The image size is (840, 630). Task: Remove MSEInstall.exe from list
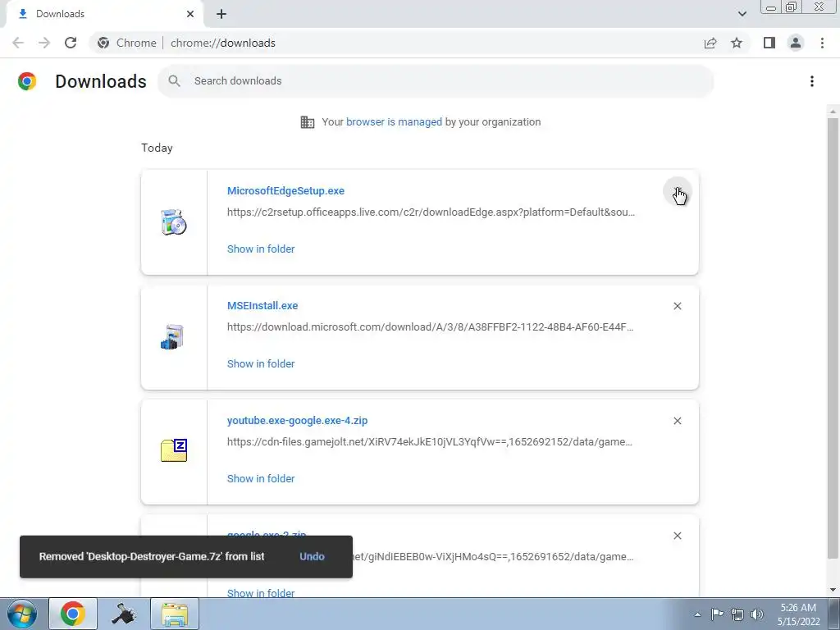[678, 306]
